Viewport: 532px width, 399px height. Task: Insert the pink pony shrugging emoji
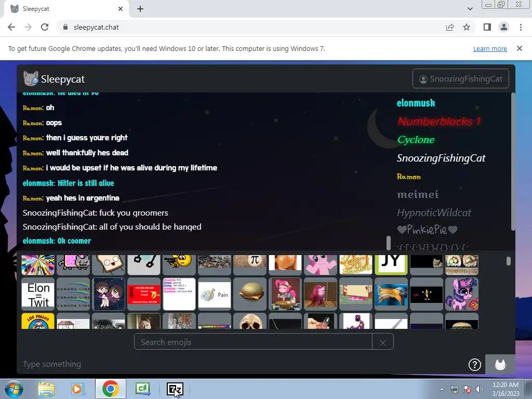click(320, 264)
